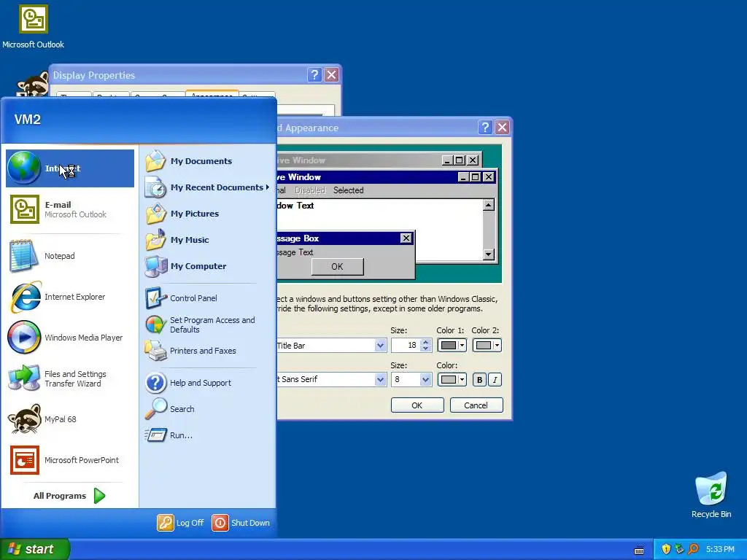Toggle the Bold font button

point(479,379)
